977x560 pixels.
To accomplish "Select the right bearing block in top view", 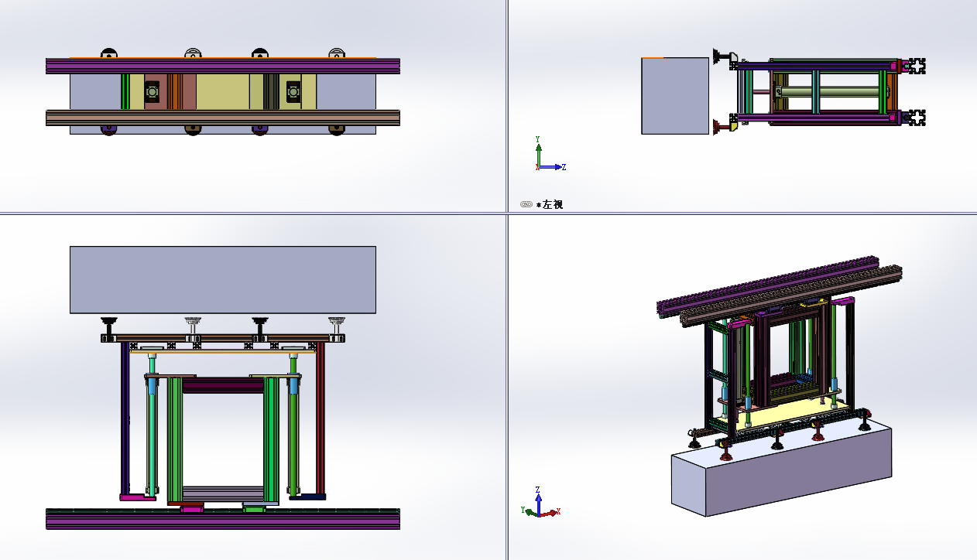I will click(x=293, y=91).
